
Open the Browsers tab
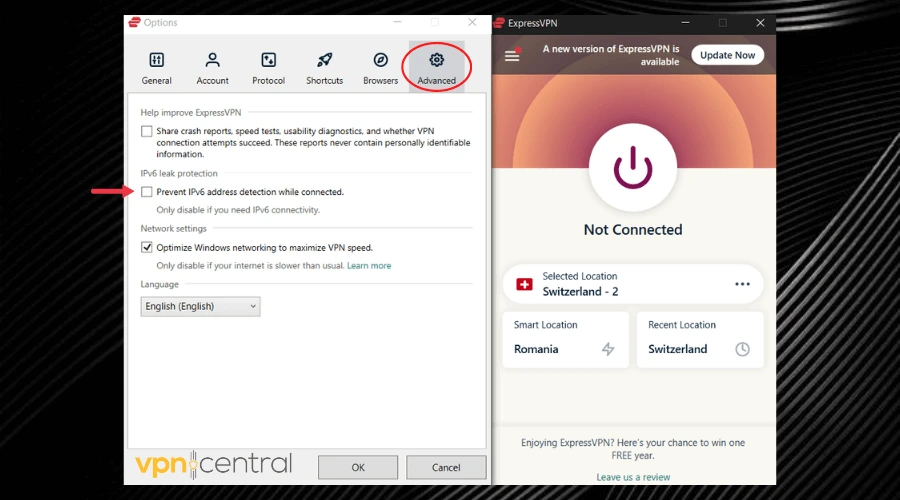coord(380,68)
